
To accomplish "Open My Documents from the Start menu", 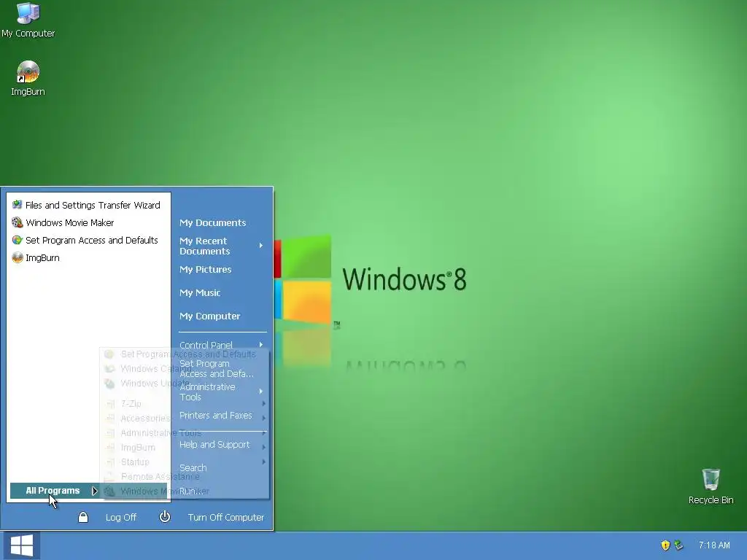I will coord(212,222).
